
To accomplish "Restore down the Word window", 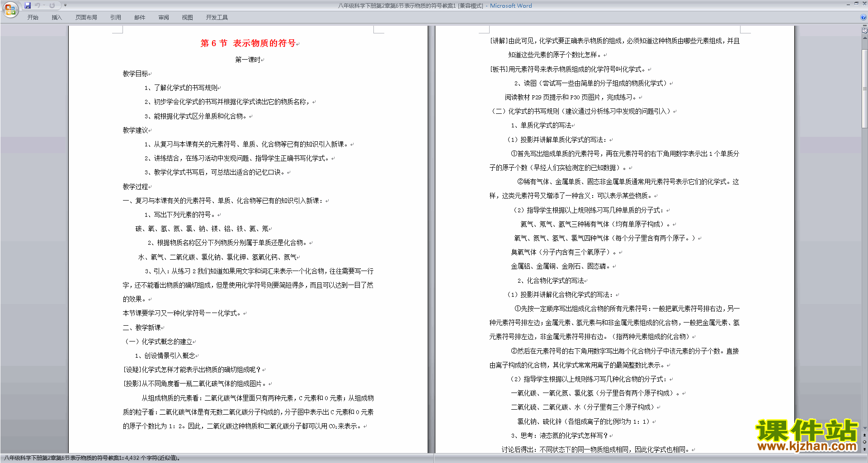I will pyautogui.click(x=856, y=4).
